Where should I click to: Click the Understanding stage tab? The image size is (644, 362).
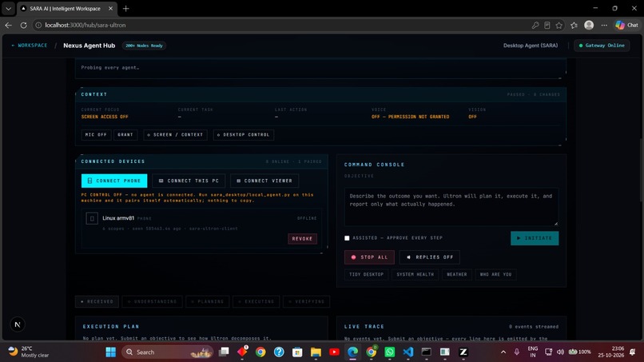pyautogui.click(x=152, y=301)
